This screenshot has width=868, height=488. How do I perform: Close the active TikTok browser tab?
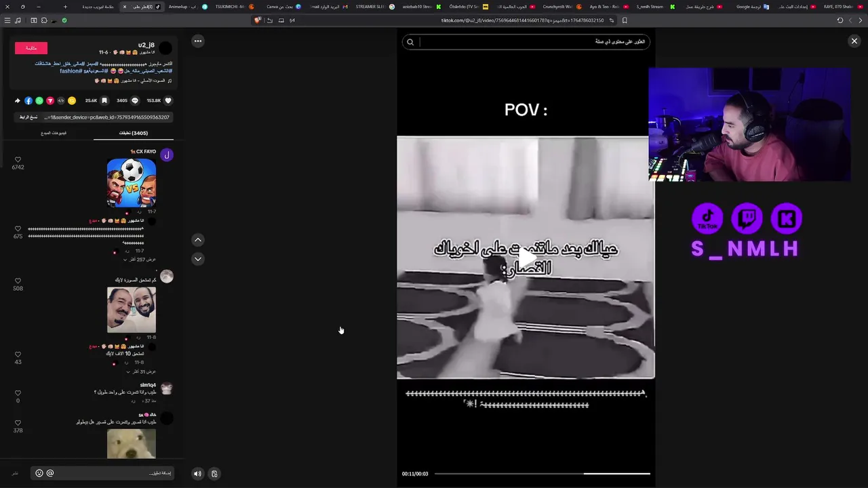pyautogui.click(x=124, y=7)
